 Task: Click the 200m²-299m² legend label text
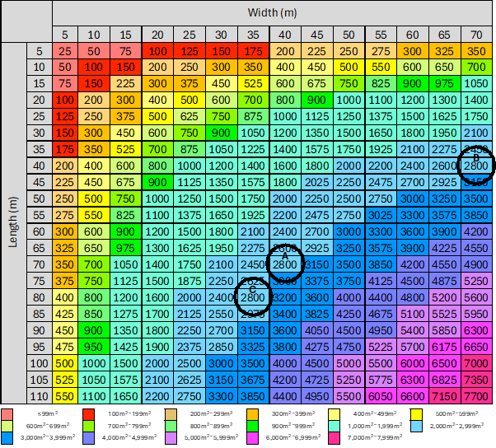(211, 413)
